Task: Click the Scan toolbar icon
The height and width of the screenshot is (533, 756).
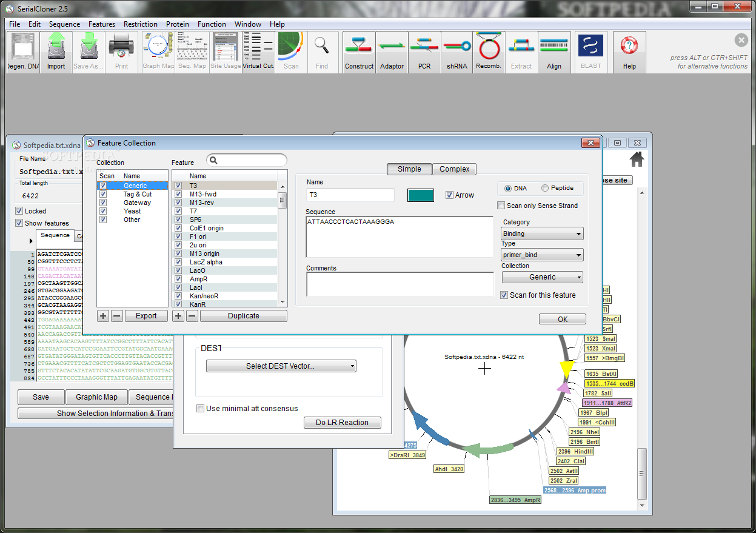Action: pos(291,52)
